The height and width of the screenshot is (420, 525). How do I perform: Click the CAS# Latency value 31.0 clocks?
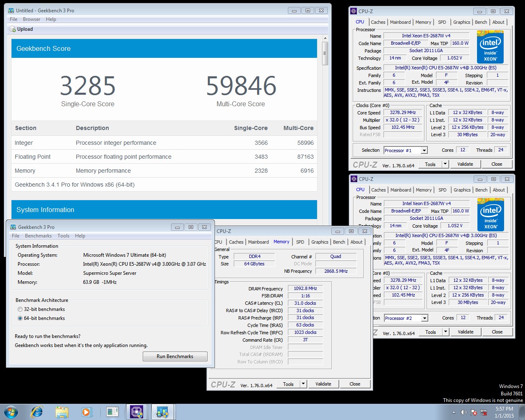click(x=305, y=303)
